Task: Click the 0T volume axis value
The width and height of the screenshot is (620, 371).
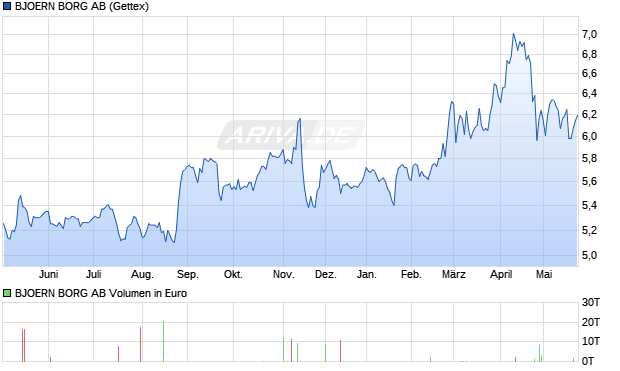Action: point(588,361)
